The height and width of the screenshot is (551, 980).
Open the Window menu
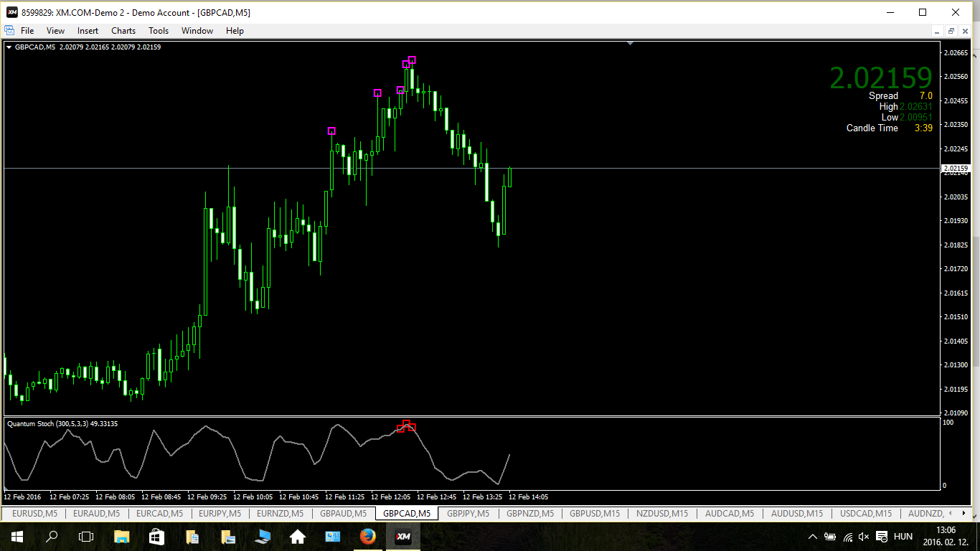pos(197,31)
